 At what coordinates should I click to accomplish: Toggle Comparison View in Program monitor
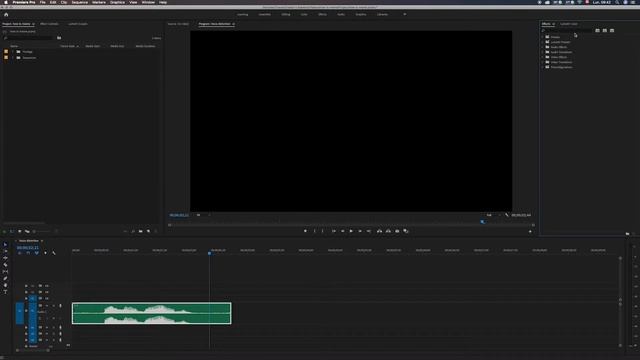tap(406, 231)
